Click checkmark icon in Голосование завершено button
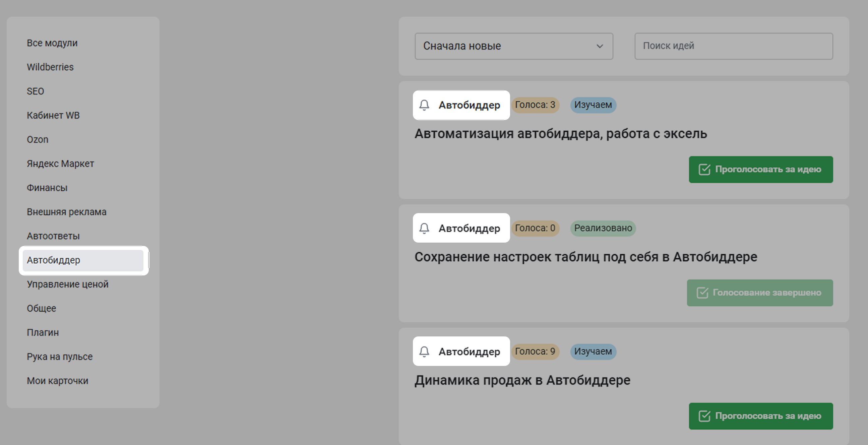This screenshot has width=868, height=445. 702,293
